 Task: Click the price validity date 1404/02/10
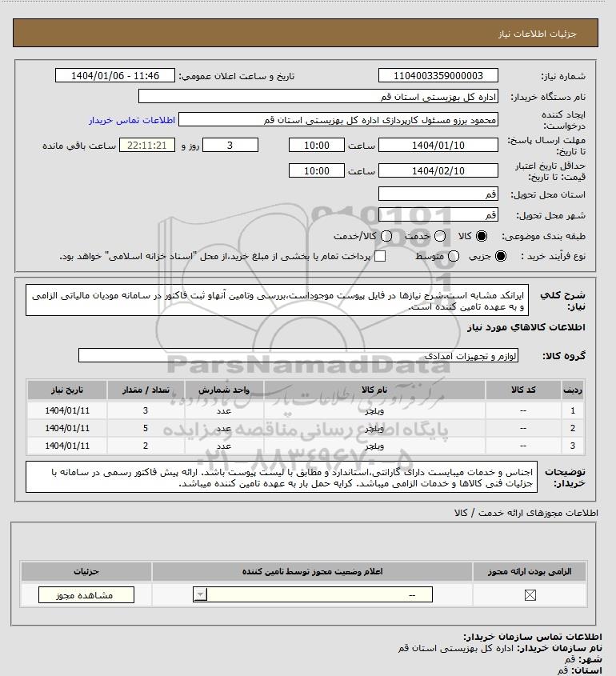click(438, 170)
